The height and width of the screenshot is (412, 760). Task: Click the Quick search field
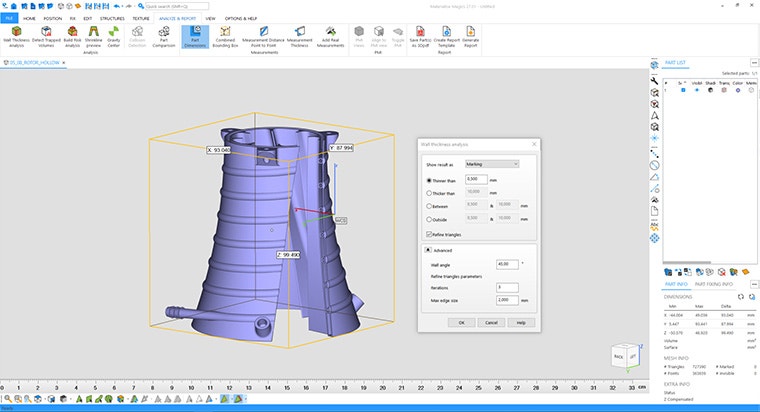pos(177,6)
